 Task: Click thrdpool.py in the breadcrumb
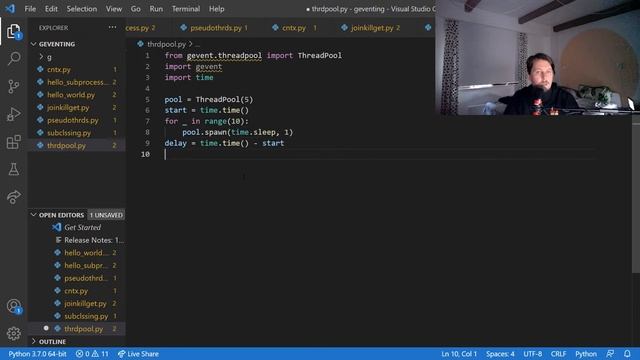click(x=166, y=44)
